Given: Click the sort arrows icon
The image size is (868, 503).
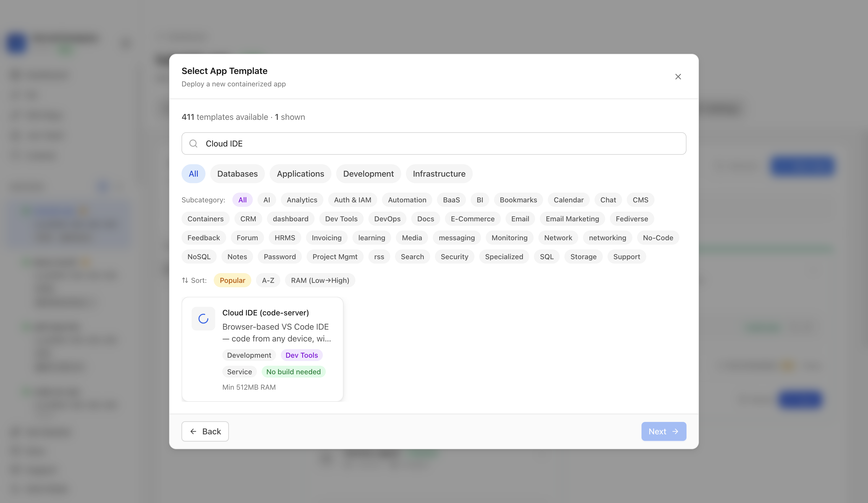Looking at the screenshot, I should pos(185,280).
